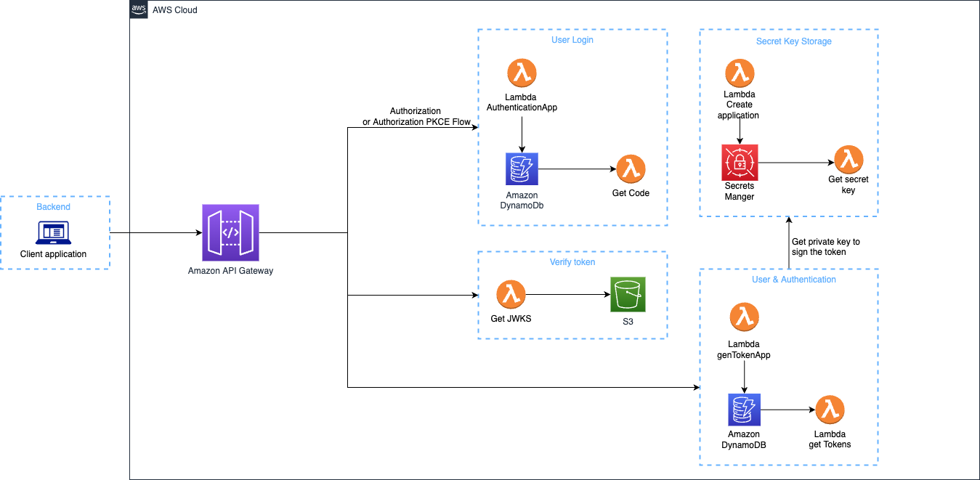
Task: Click the Get Code Lambda icon
Action: (x=631, y=169)
